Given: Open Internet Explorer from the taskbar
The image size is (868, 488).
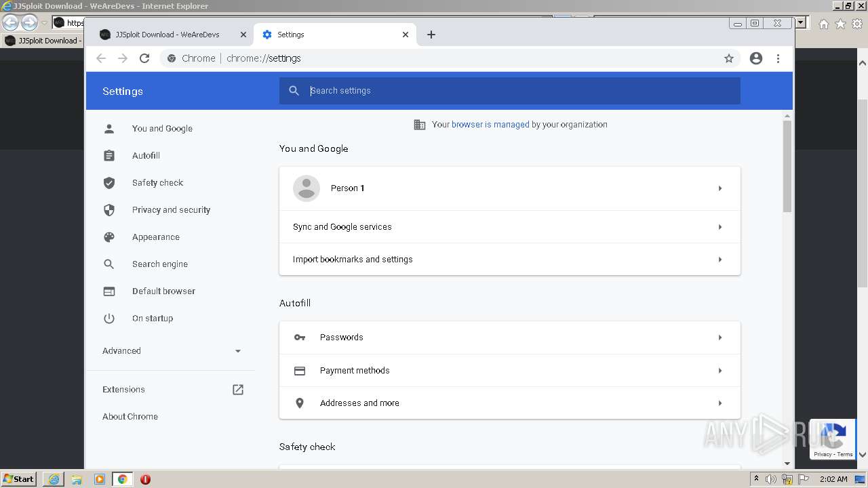Looking at the screenshot, I should pos(54,479).
